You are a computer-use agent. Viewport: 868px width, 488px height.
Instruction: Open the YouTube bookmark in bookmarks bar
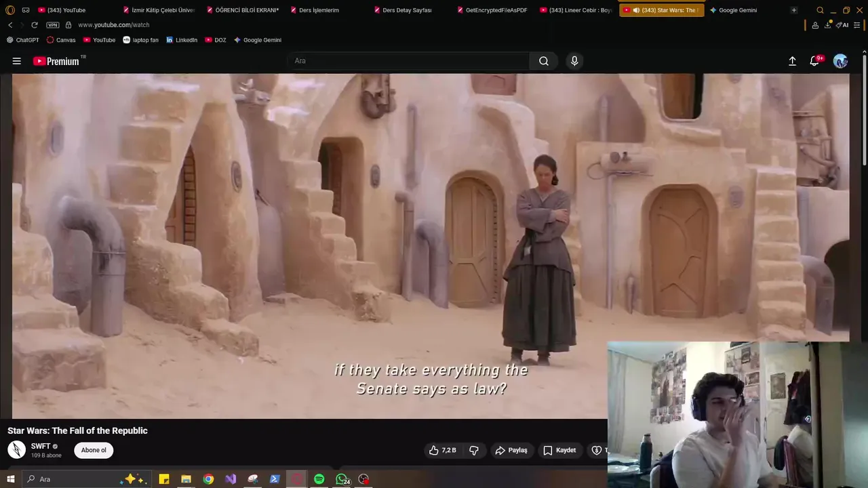[x=99, y=40]
